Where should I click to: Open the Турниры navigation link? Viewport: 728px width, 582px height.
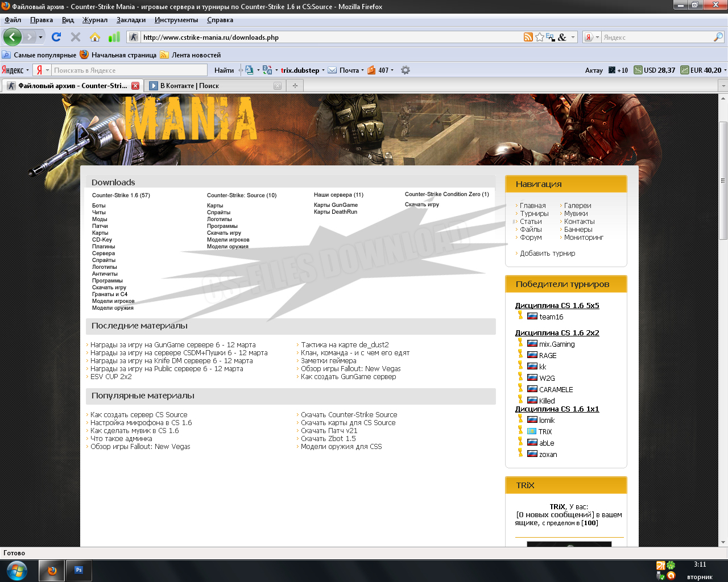[x=534, y=214]
